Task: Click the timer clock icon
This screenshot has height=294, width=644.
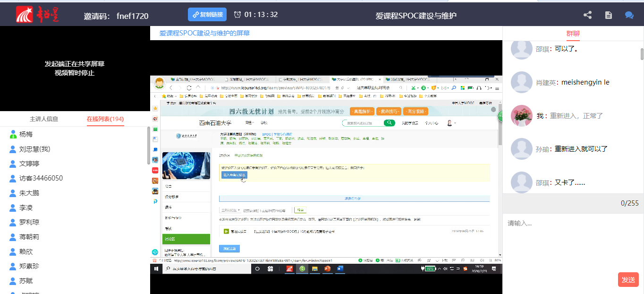Action: click(237, 15)
